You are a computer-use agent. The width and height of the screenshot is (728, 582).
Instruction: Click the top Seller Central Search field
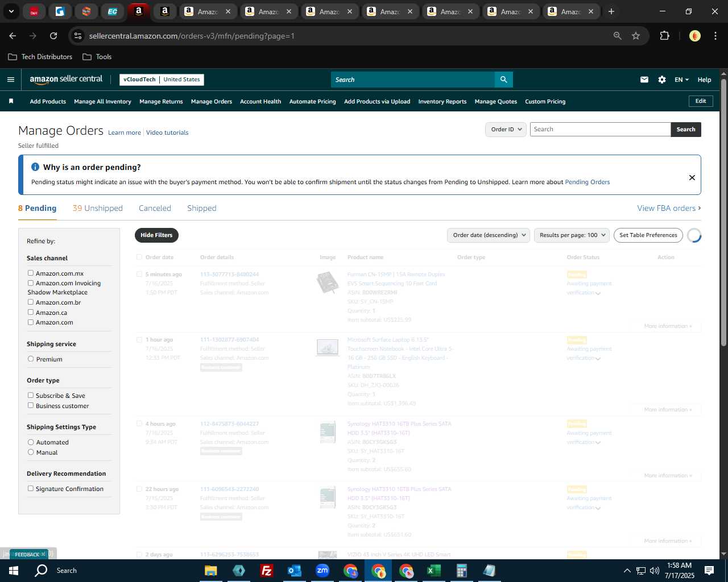pos(413,80)
